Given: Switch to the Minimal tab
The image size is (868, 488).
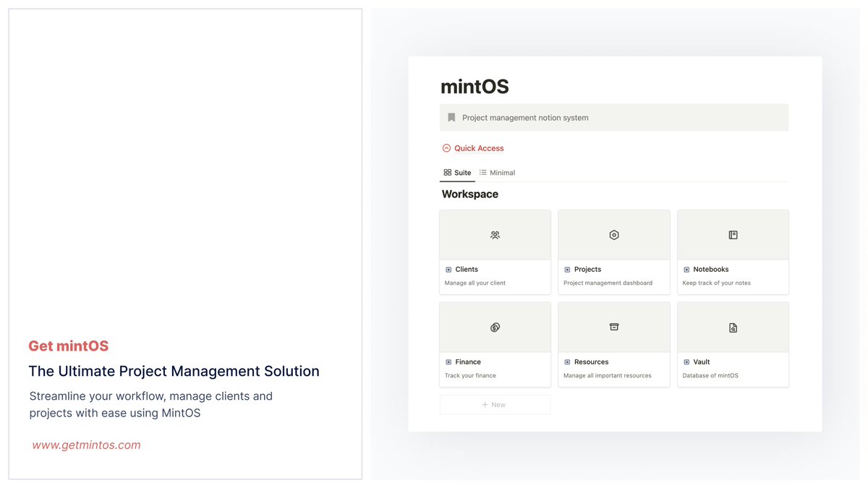Looking at the screenshot, I should 497,173.
